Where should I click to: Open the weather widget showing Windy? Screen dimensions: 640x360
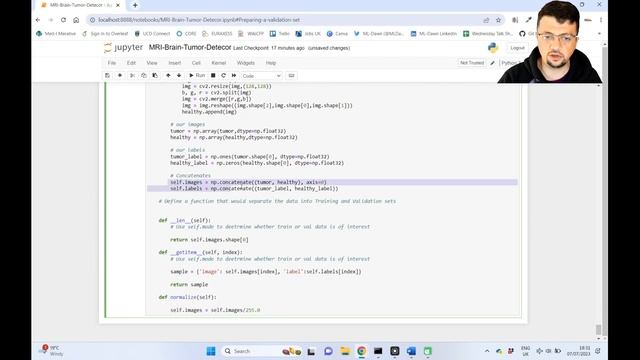tap(52, 351)
